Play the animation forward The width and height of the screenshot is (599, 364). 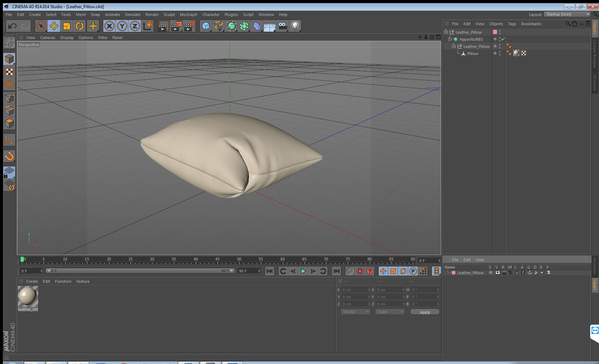303,271
